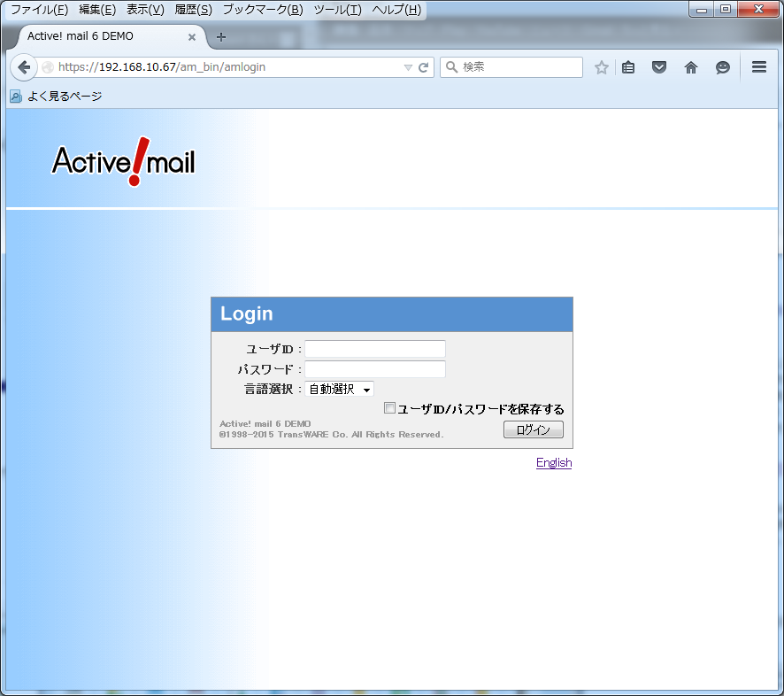The image size is (784, 696).
Task: Open 編集 menu
Action: tap(97, 10)
